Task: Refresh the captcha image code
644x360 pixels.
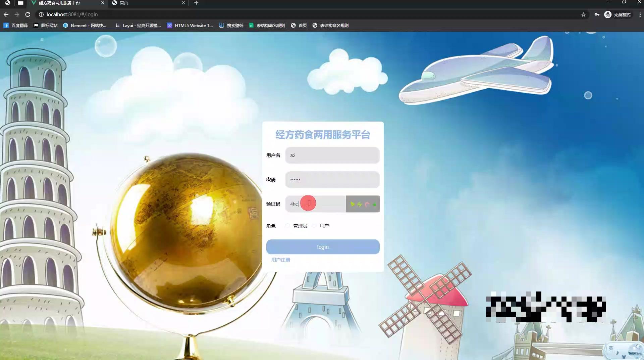Action: coord(363,204)
